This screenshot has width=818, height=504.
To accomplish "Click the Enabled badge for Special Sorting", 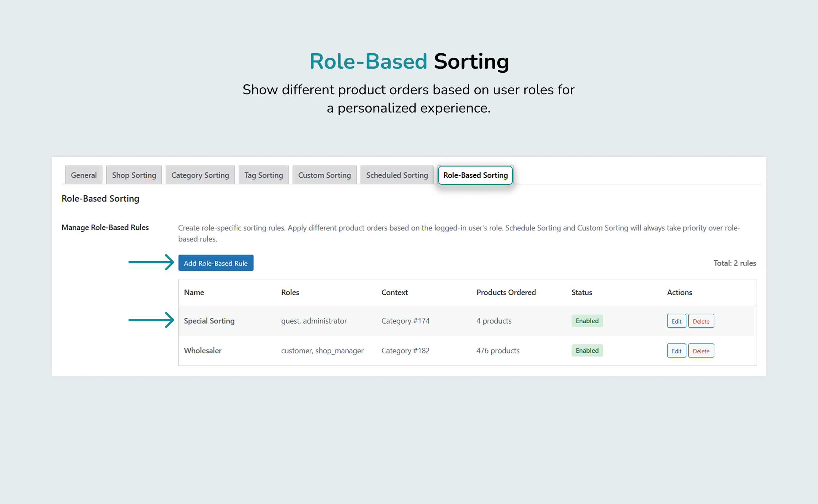I will point(587,321).
